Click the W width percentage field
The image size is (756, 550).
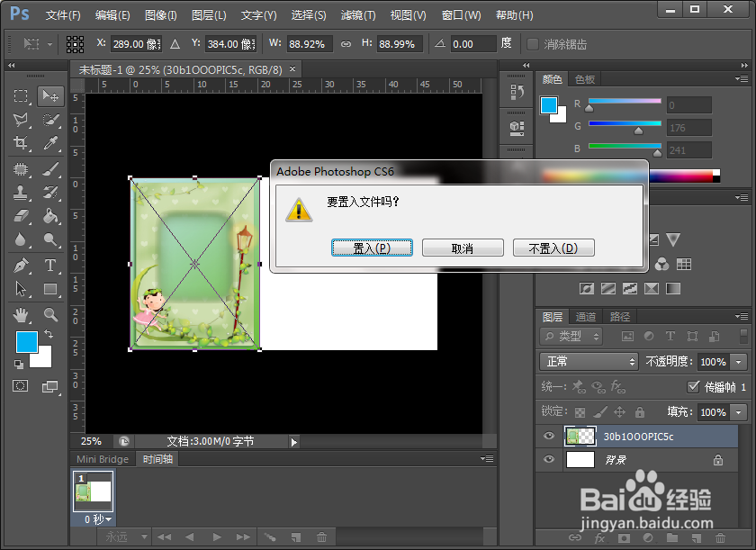point(309,44)
